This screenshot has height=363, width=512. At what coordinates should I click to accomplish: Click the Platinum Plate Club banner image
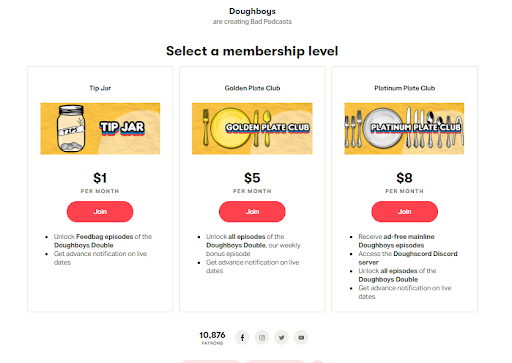tap(404, 129)
